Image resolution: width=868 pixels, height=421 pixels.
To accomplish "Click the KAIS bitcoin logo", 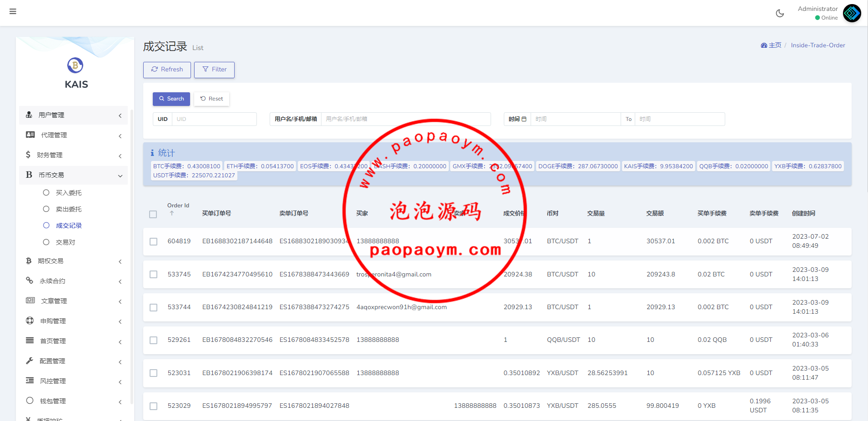I will 75,65.
